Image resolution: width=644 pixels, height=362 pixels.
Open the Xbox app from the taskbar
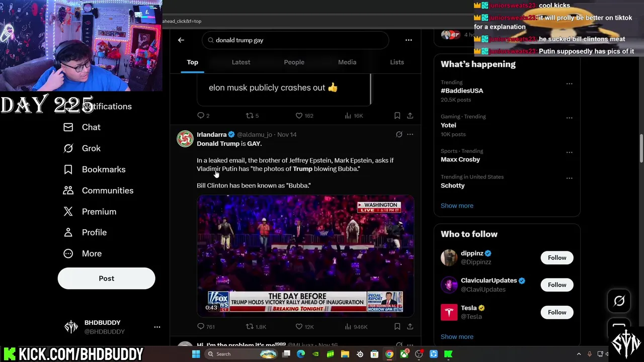(x=404, y=354)
